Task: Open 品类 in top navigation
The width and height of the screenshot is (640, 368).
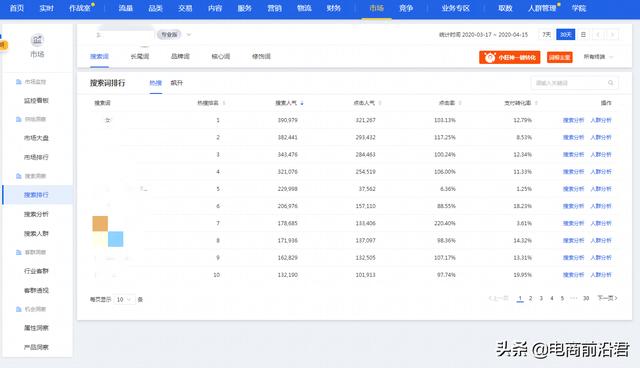Action: tap(156, 8)
